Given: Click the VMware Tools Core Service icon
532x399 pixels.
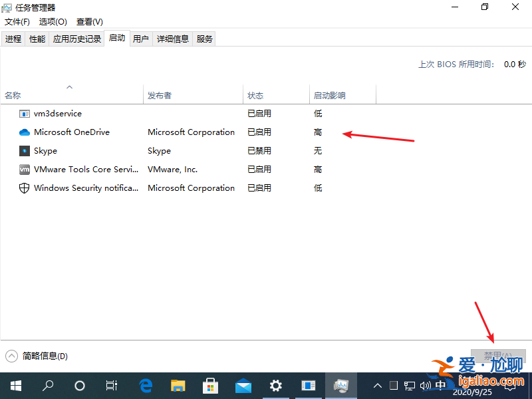Looking at the screenshot, I should point(25,170).
